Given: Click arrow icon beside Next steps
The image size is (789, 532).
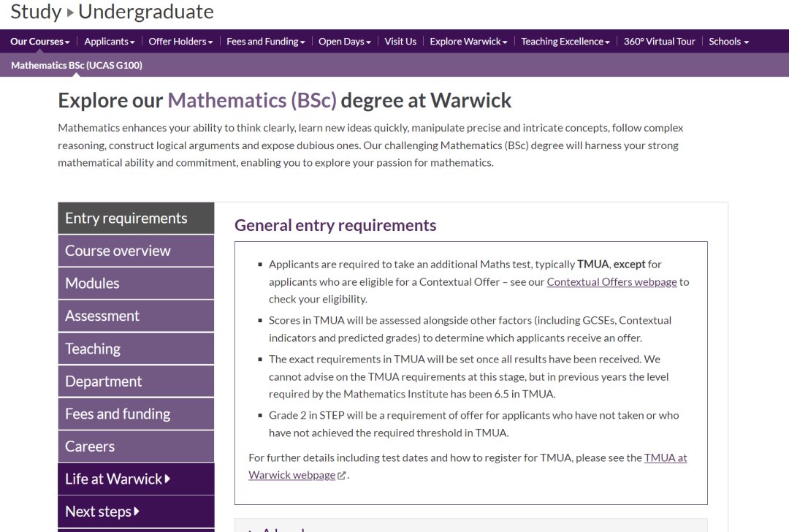Looking at the screenshot, I should [137, 512].
